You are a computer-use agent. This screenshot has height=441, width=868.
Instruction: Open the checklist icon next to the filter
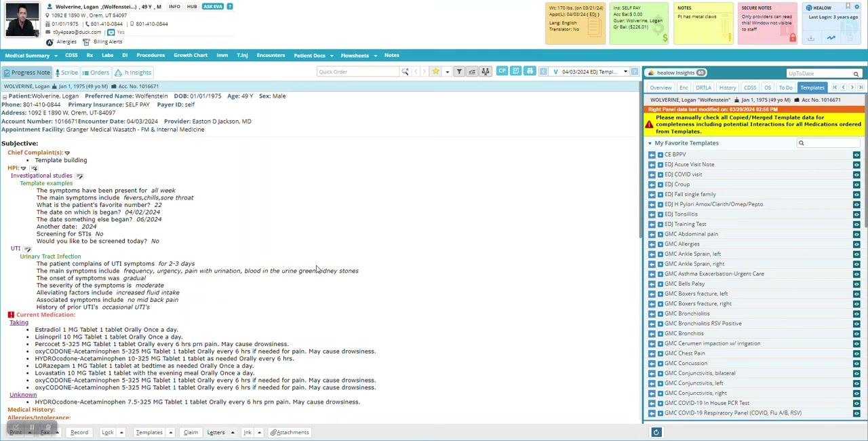(472, 72)
